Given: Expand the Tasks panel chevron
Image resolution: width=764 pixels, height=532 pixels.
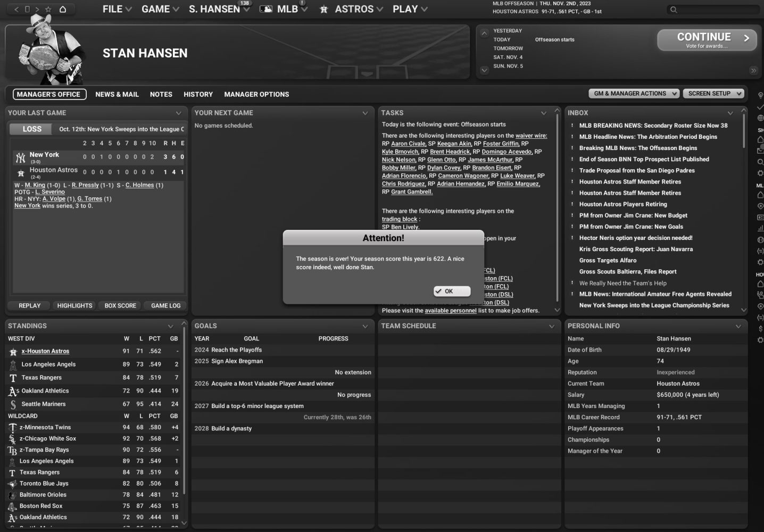Looking at the screenshot, I should 543,113.
